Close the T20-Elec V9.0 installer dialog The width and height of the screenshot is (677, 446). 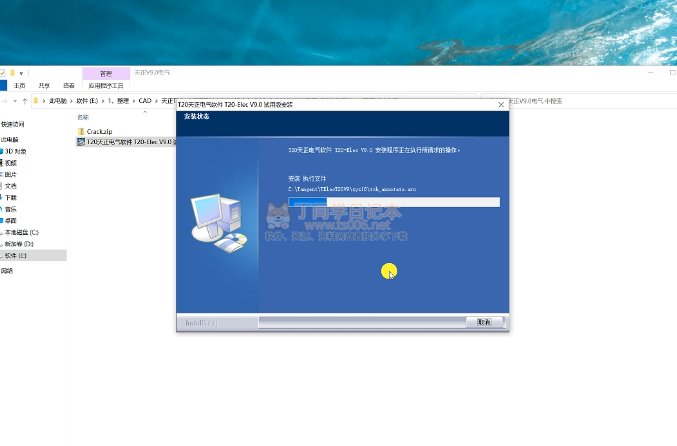(501, 104)
